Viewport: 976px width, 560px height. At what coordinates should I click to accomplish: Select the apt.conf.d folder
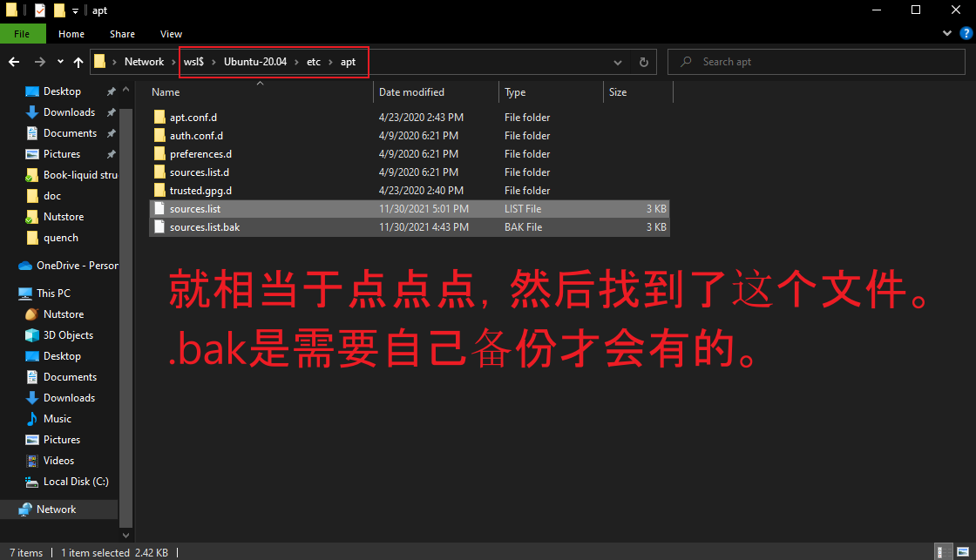coord(193,118)
